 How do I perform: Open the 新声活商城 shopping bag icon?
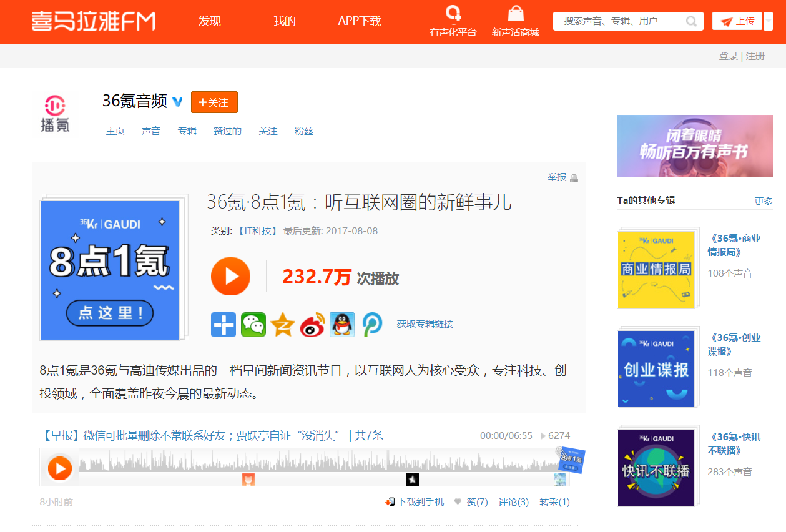tap(516, 14)
